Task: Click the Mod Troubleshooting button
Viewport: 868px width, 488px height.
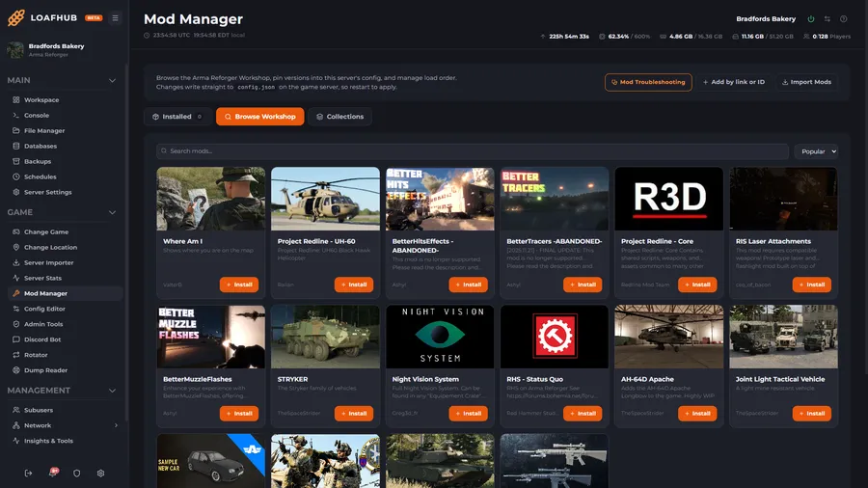Action: [x=648, y=82]
